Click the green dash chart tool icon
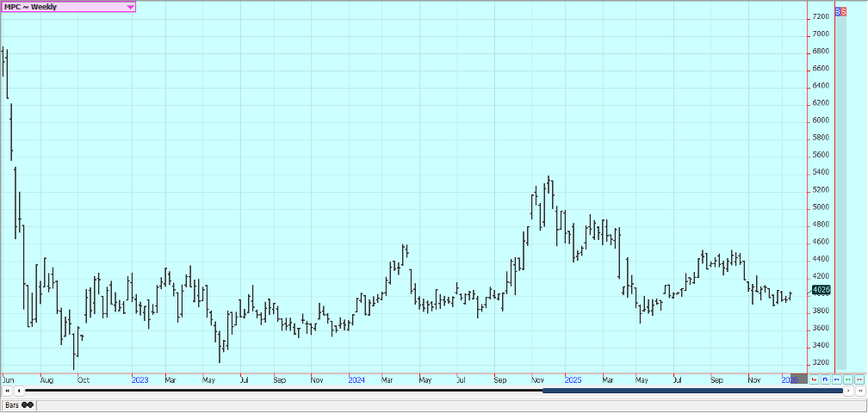The width and height of the screenshot is (868, 413). (848, 379)
